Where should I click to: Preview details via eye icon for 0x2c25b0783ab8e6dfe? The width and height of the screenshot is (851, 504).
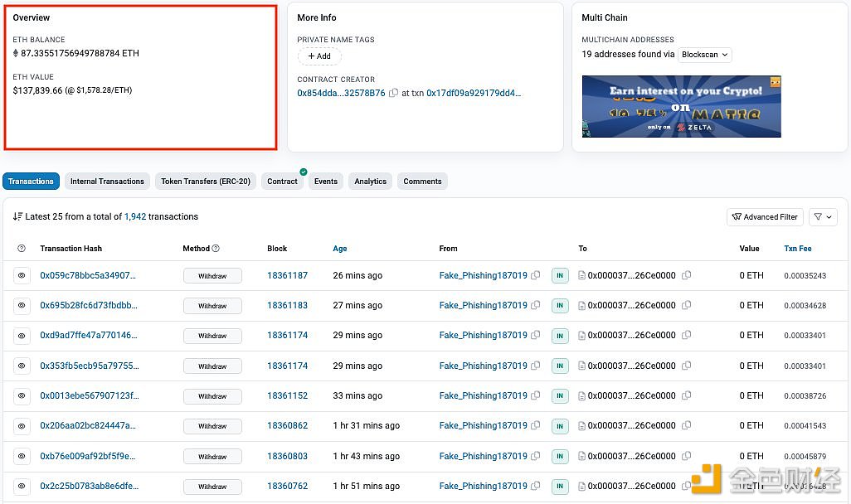click(x=22, y=486)
